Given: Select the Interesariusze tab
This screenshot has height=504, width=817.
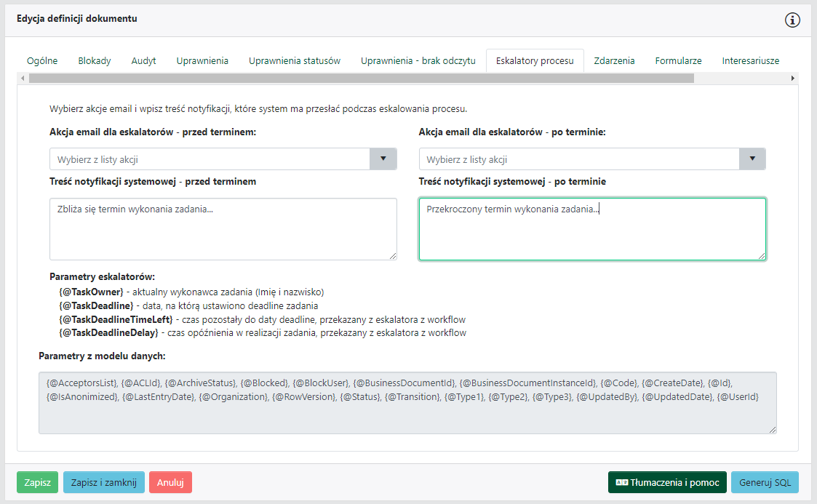Looking at the screenshot, I should click(x=751, y=61).
